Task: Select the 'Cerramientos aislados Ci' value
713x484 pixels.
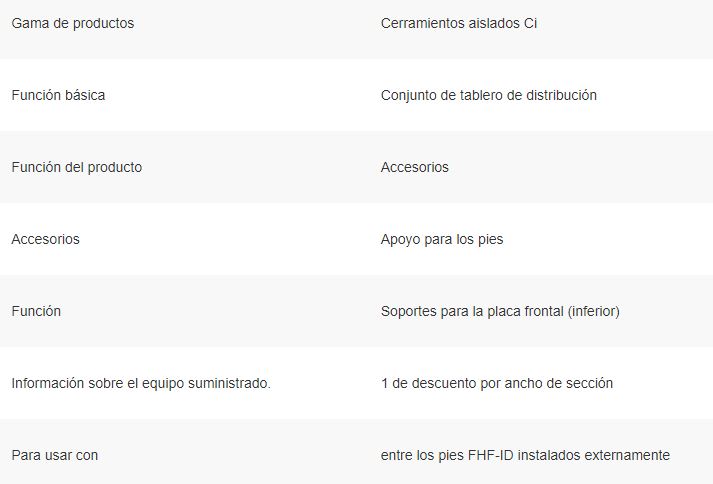Action: point(459,23)
